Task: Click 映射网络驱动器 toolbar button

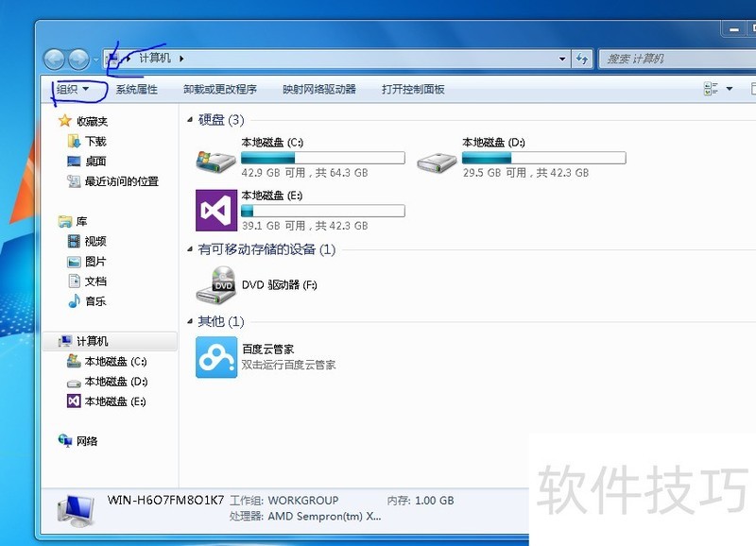Action: click(x=319, y=90)
